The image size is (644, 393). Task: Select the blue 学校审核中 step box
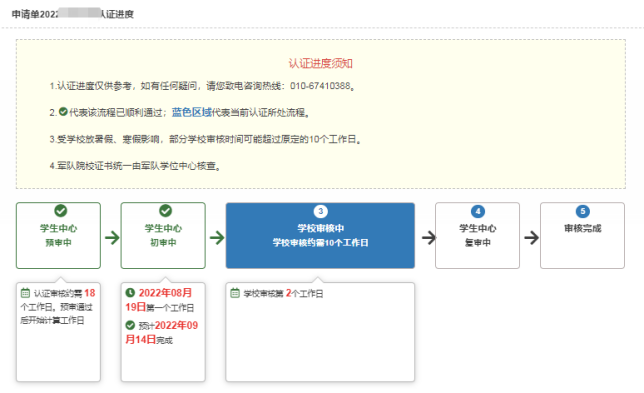320,235
